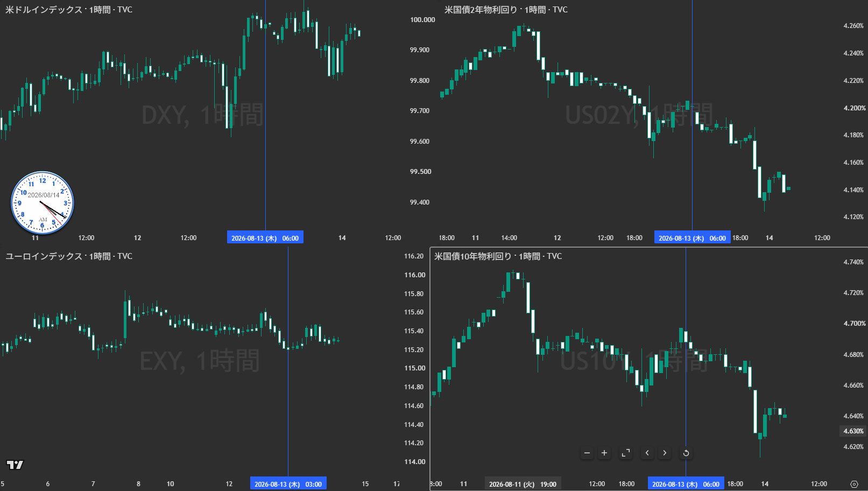Image resolution: width=868 pixels, height=491 pixels.
Task: Select the ユーロインデックス chart title
Action: pyautogui.click(x=69, y=256)
